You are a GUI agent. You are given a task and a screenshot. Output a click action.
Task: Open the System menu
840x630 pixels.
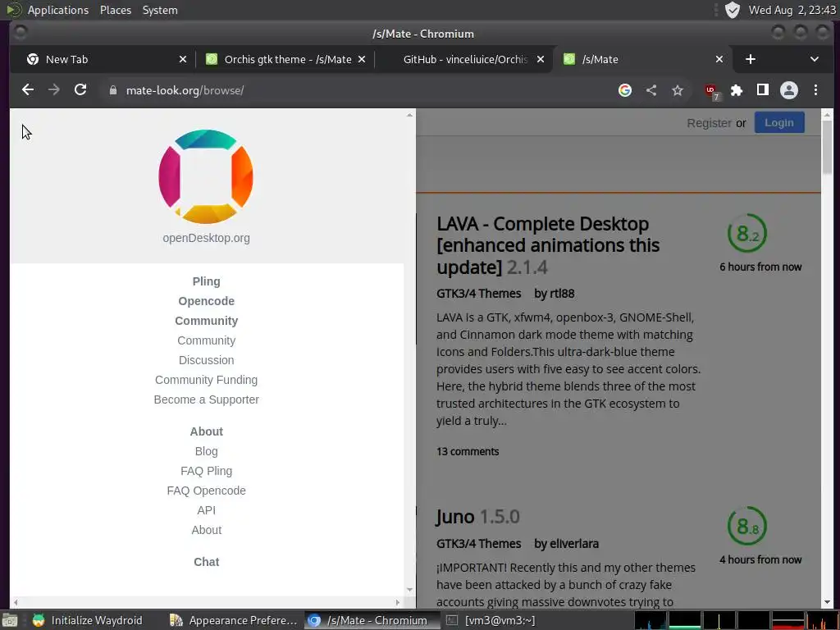160,10
